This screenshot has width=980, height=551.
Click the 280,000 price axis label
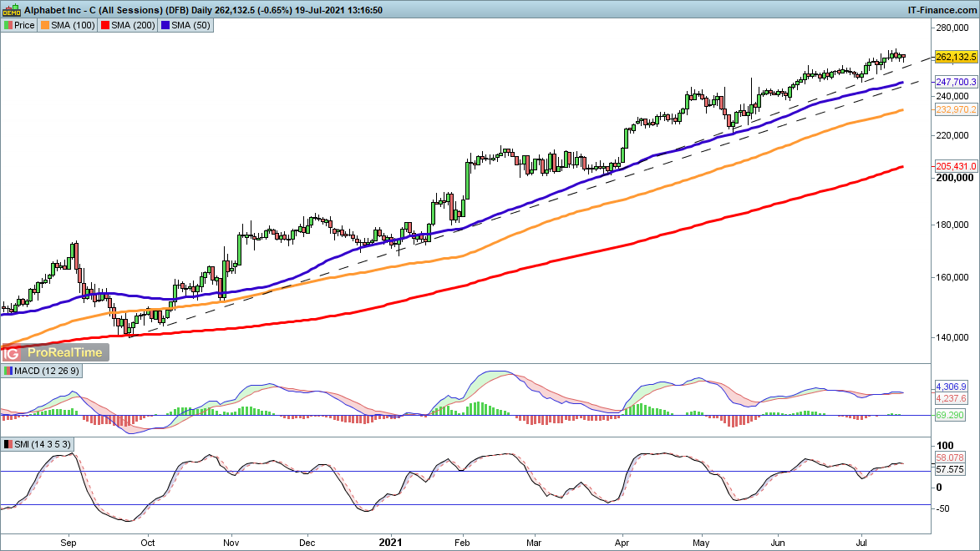[952, 28]
